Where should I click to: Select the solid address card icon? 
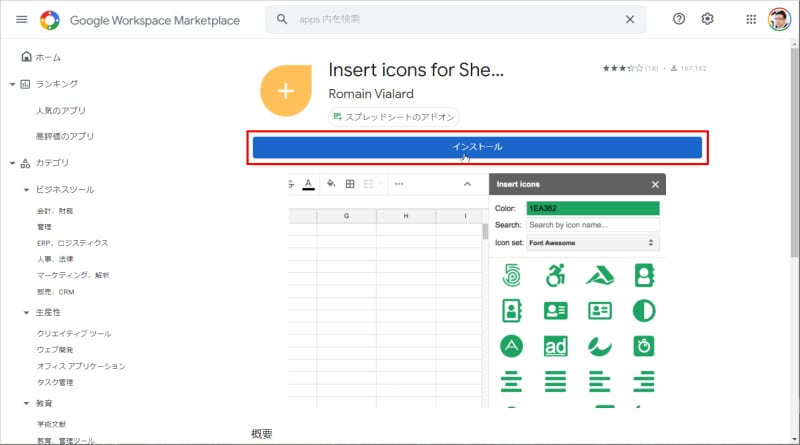(556, 311)
